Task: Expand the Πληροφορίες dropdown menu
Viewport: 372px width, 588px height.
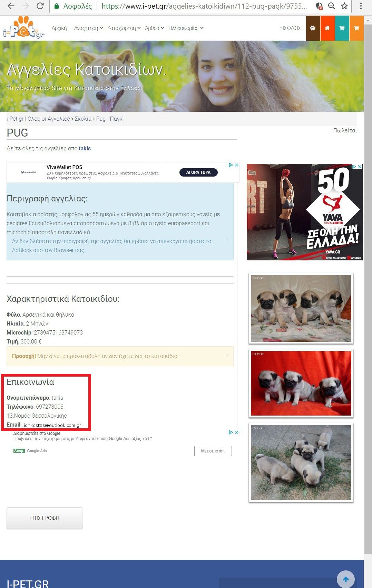Action: click(x=186, y=28)
